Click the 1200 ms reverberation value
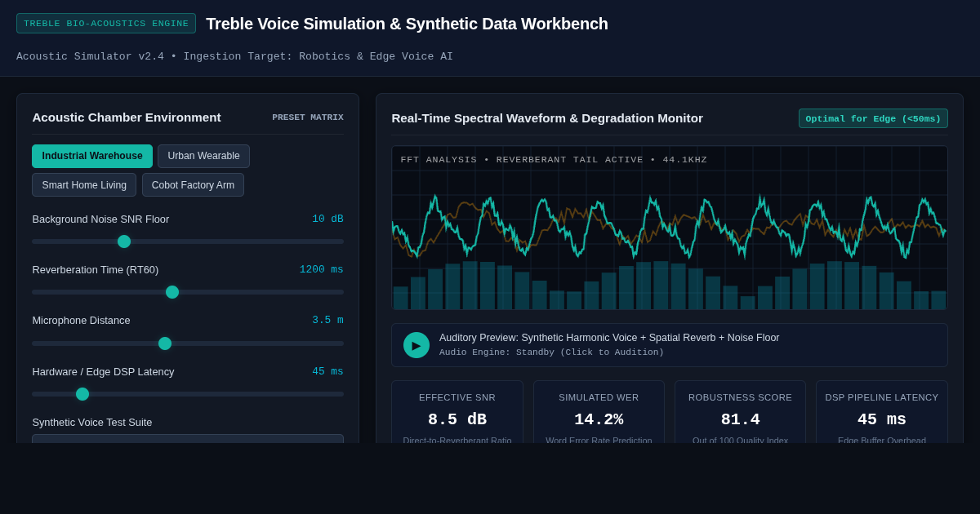This screenshot has height=514, width=980. coord(322,269)
